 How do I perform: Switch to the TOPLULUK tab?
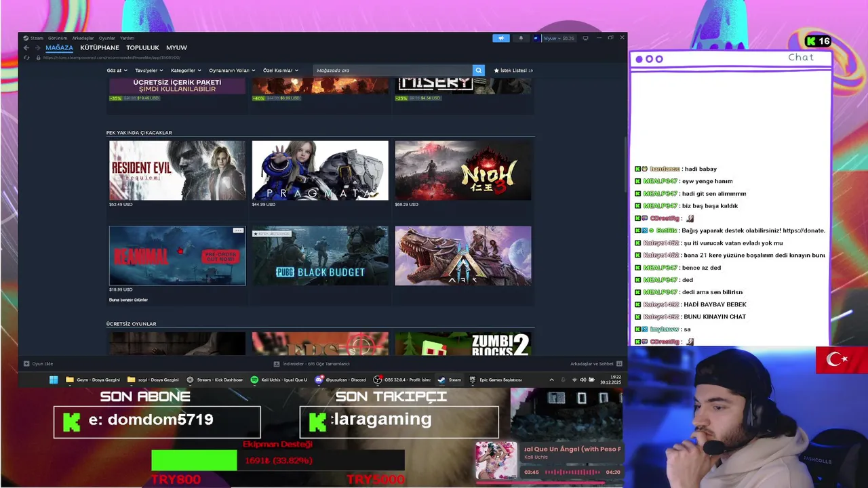coord(142,47)
